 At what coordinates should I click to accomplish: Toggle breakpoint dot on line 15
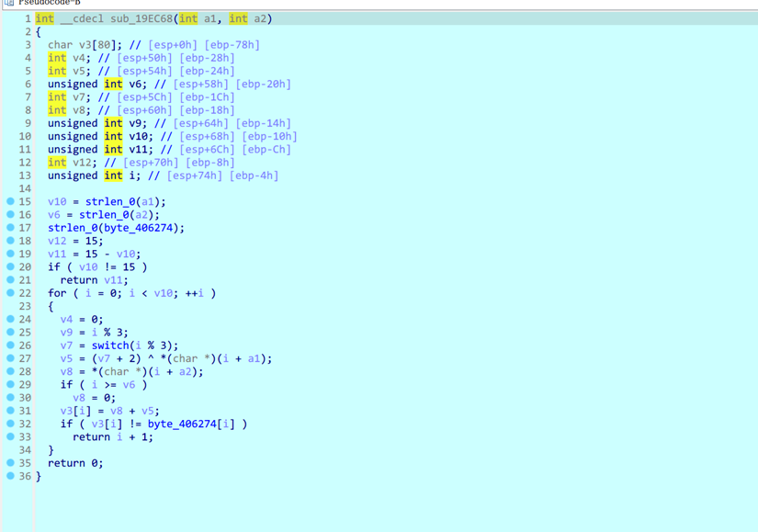(x=11, y=201)
